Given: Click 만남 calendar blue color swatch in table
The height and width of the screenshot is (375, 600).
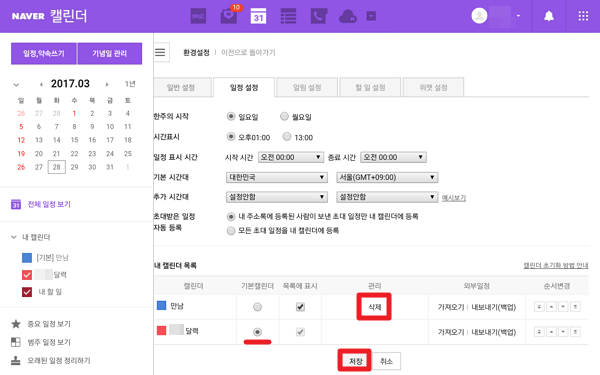Looking at the screenshot, I should (x=161, y=305).
